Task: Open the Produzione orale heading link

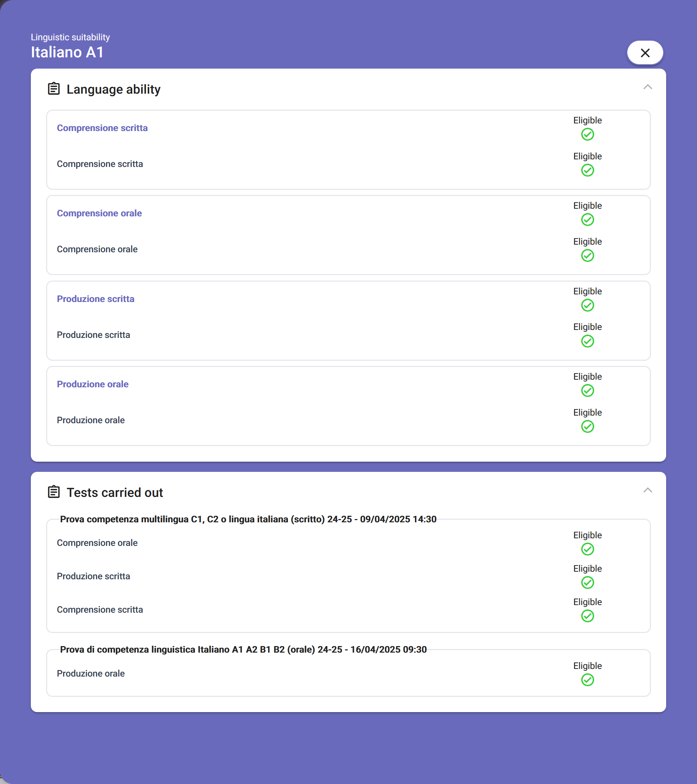Action: [x=93, y=384]
